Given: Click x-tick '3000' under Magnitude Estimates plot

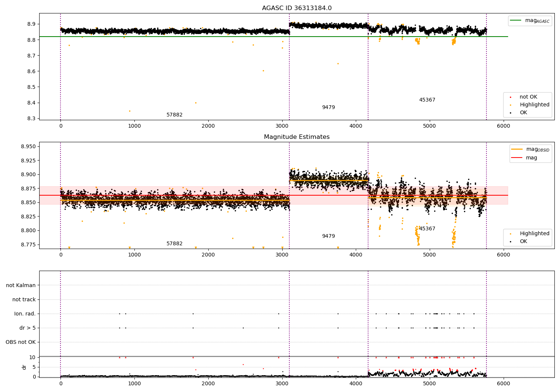Looking at the screenshot, I should click(282, 255).
